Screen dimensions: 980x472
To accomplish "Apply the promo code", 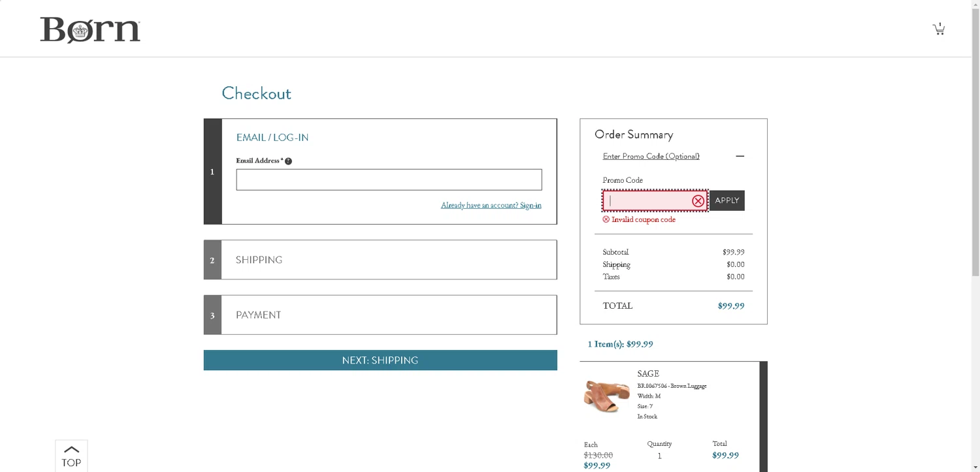I will 727,200.
